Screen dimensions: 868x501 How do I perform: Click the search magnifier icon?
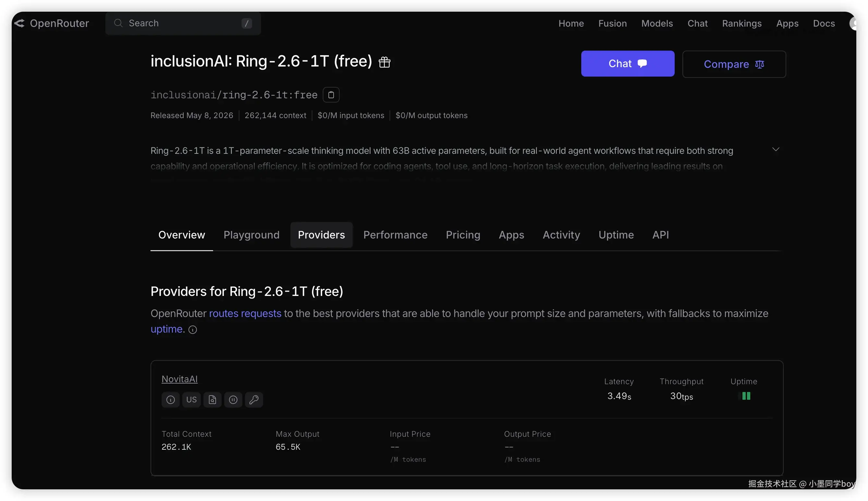point(118,23)
